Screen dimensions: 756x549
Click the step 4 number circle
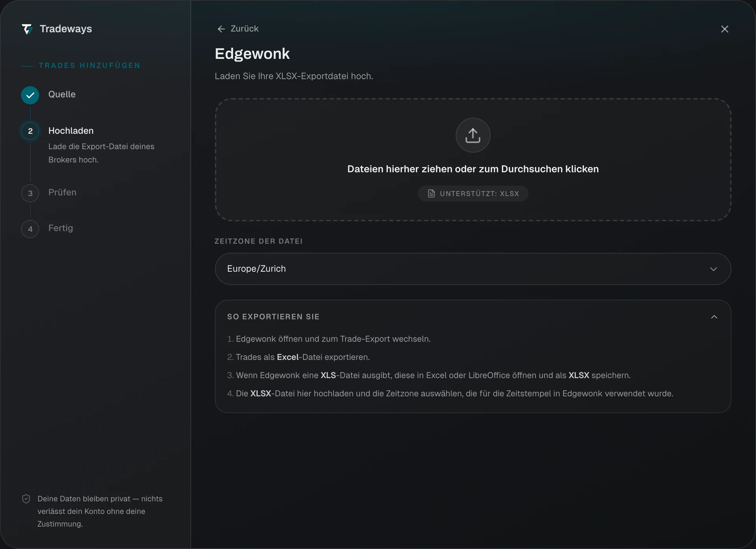click(x=30, y=229)
